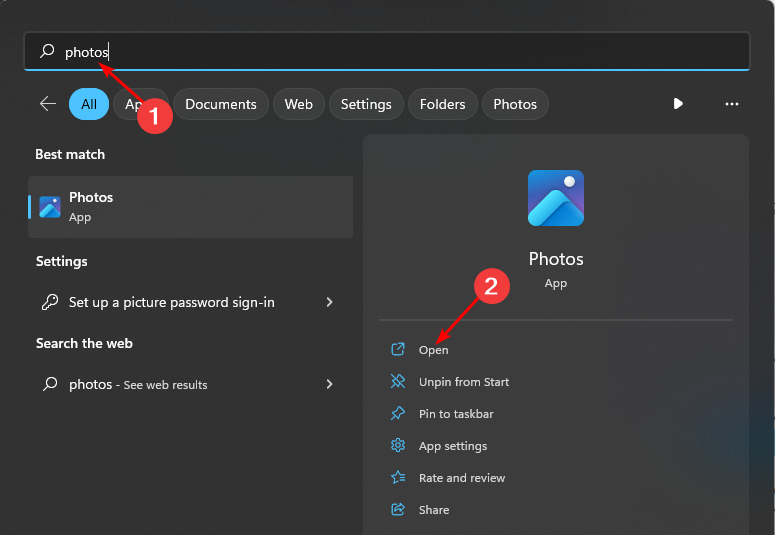The image size is (775, 535).
Task: Open the Folders filter tab
Action: tap(443, 104)
